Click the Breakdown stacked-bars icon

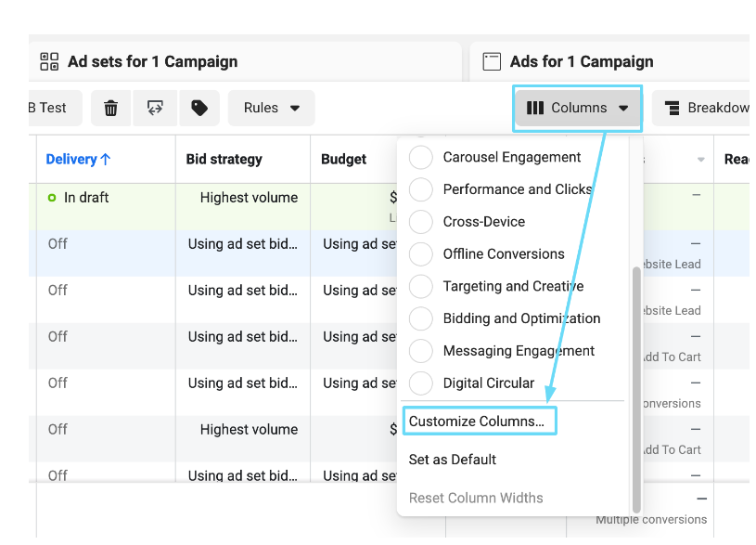pos(673,108)
